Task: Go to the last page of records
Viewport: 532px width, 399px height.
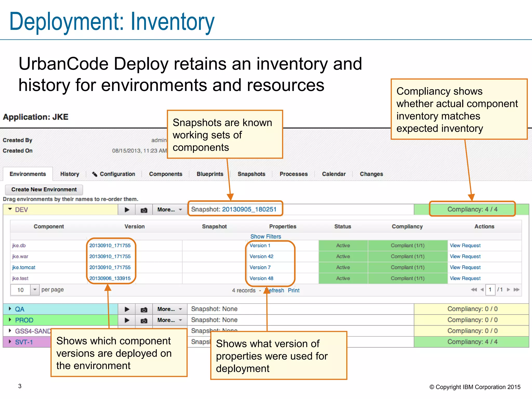Action: click(516, 290)
